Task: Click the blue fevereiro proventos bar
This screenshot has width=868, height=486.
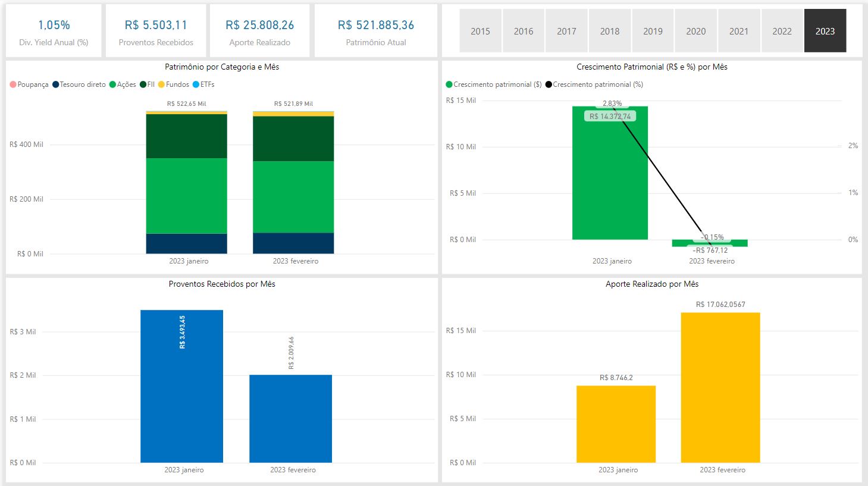Action: click(x=290, y=419)
